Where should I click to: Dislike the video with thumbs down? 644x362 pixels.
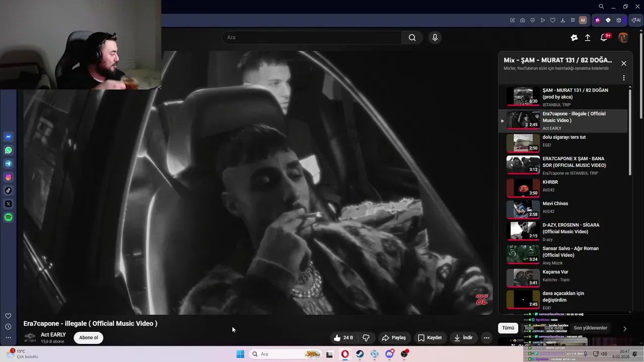tap(366, 338)
